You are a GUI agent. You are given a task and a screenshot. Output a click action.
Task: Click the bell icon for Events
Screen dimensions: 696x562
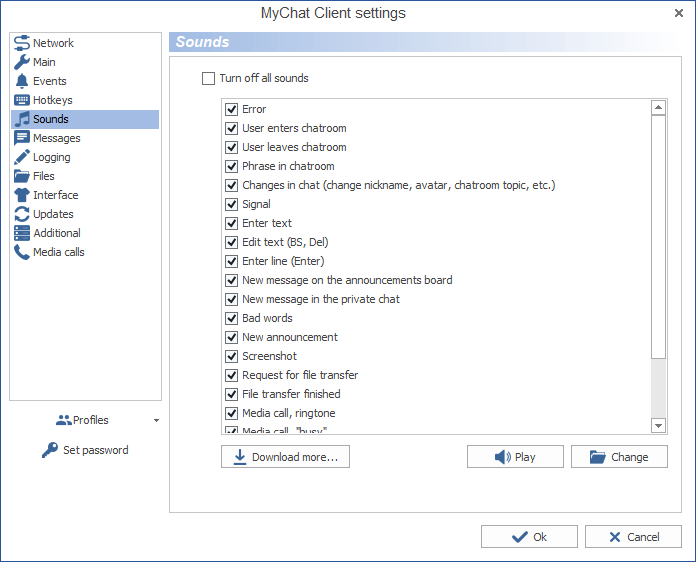coord(22,81)
